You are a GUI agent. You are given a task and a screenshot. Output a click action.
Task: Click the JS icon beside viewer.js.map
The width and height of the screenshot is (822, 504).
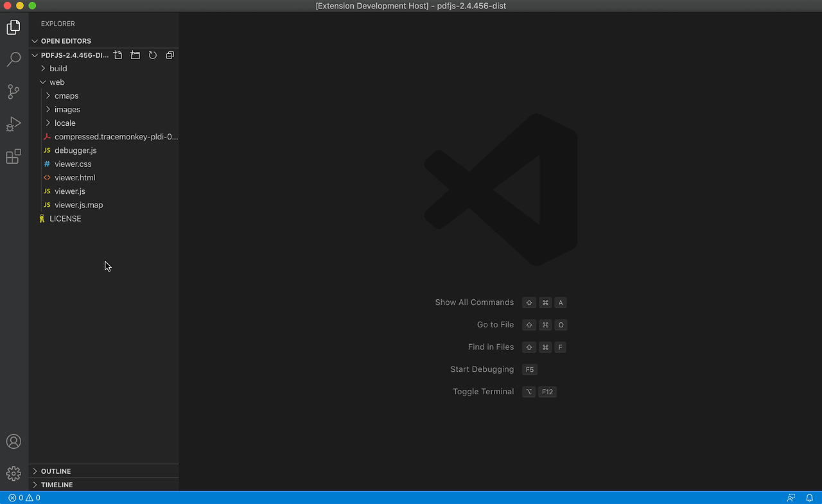[x=47, y=205]
